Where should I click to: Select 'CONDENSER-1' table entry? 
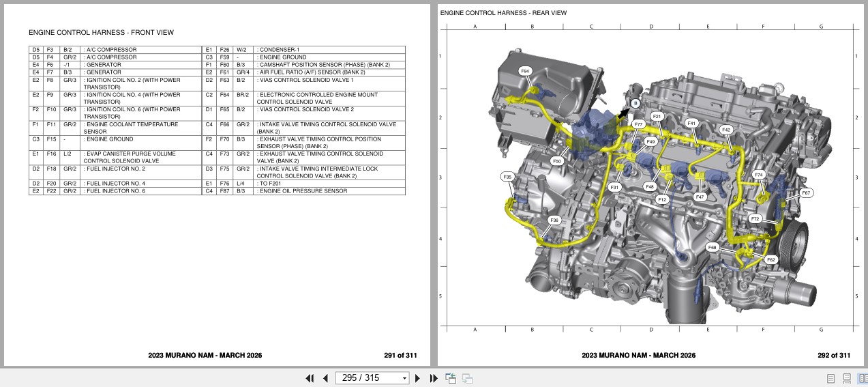278,50
